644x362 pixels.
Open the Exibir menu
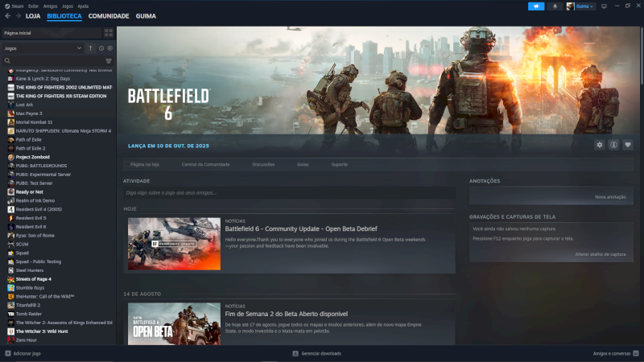[33, 6]
